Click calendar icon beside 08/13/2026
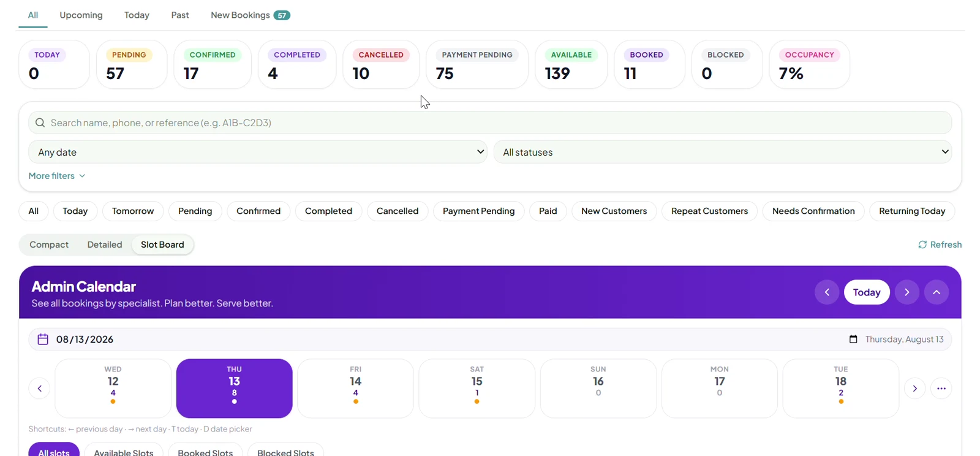Viewport: 980px width, 456px height. click(x=43, y=340)
